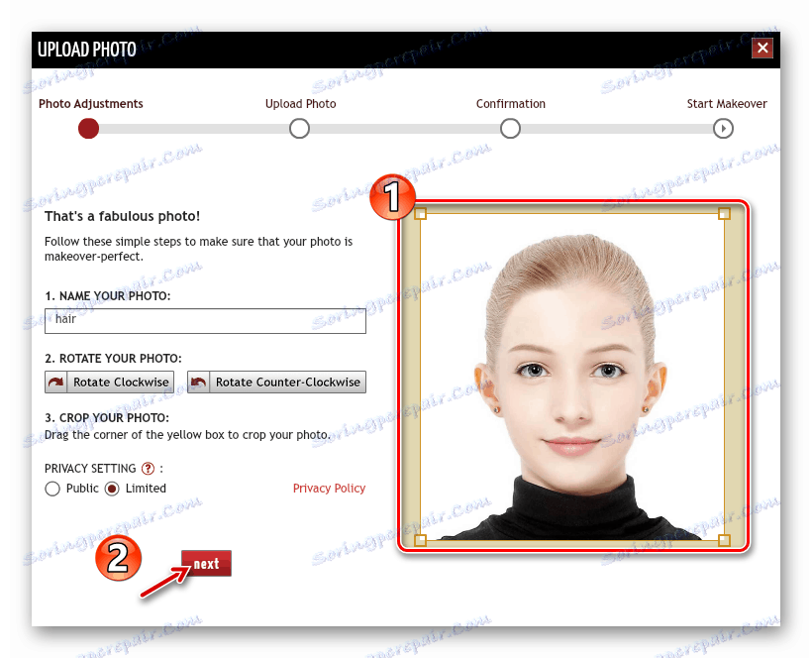This screenshot has width=812, height=658.
Task: Select the Rotate Counter-Clockwise arrow icon
Action: tap(198, 382)
